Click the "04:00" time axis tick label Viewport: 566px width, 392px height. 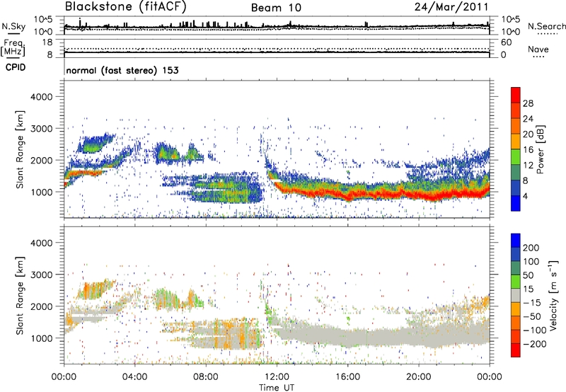[x=135, y=377]
